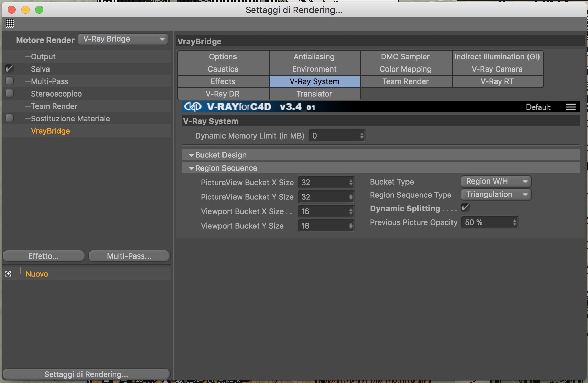Open the Color Mapping tab
This screenshot has height=383, width=588.
[x=406, y=69]
